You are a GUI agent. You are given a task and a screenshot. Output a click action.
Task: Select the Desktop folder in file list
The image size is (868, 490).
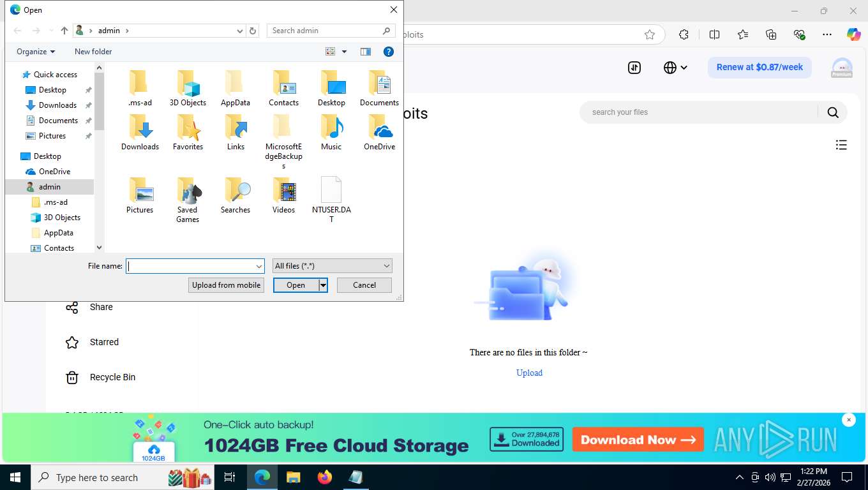tap(331, 89)
